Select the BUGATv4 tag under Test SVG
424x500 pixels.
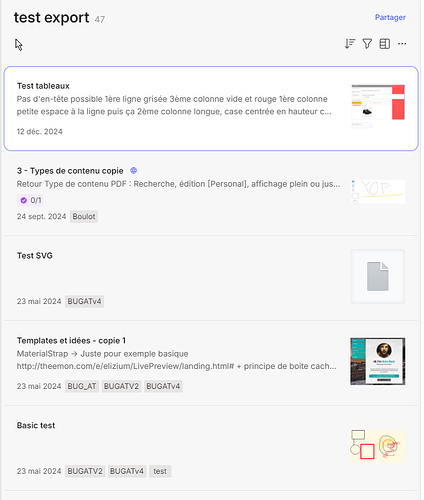tap(84, 301)
